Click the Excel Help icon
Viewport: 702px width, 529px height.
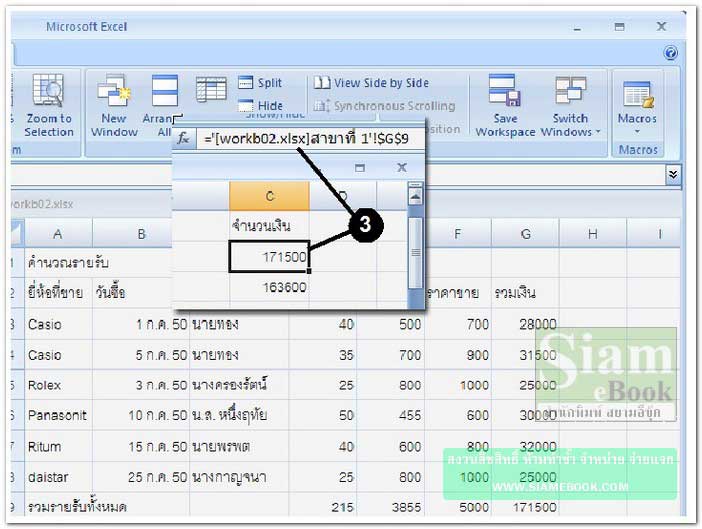click(670, 53)
